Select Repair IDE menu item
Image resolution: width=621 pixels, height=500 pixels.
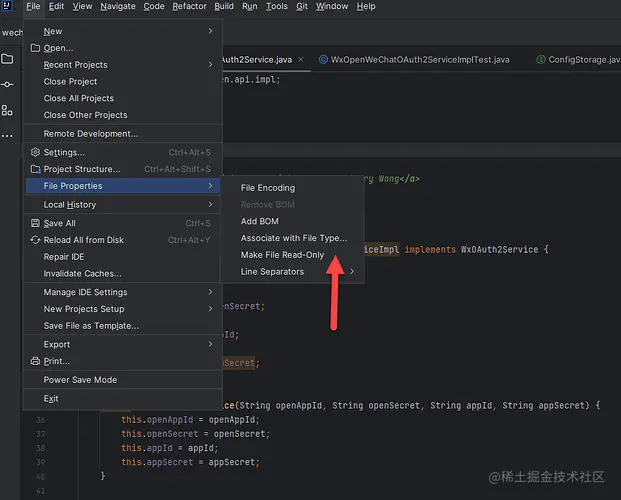123,257
